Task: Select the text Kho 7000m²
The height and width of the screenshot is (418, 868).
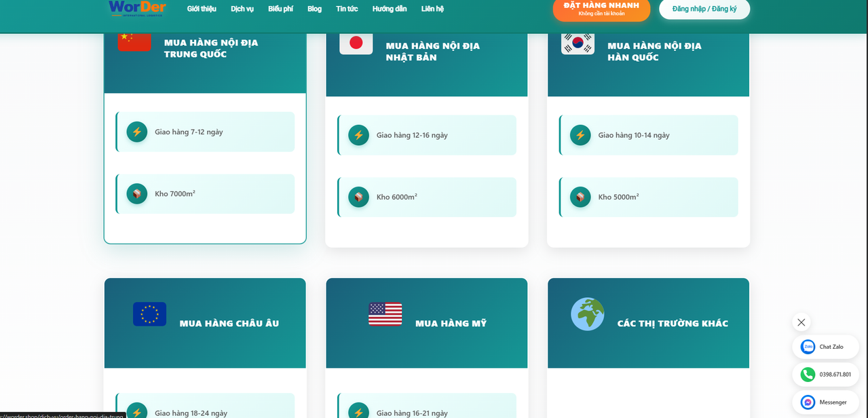Action: coord(175,194)
